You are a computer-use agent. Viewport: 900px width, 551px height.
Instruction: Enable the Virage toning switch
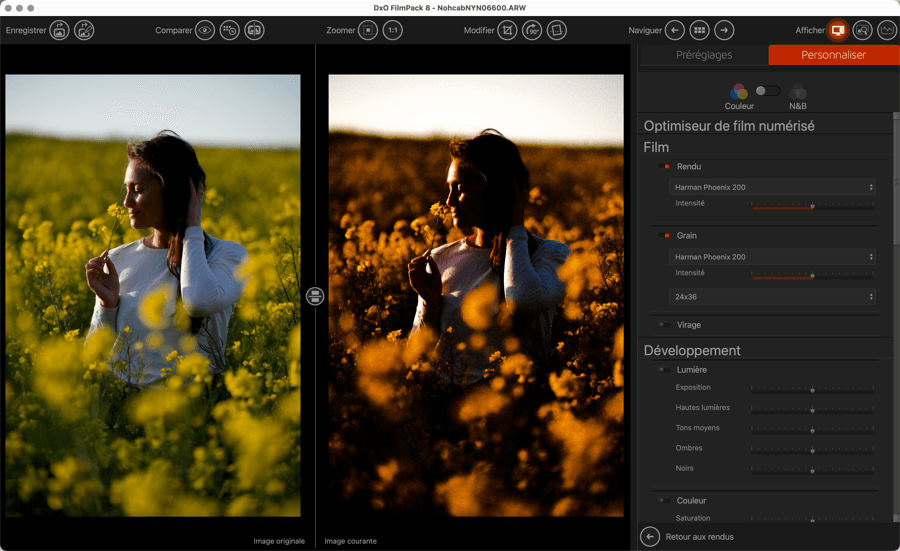click(x=665, y=325)
